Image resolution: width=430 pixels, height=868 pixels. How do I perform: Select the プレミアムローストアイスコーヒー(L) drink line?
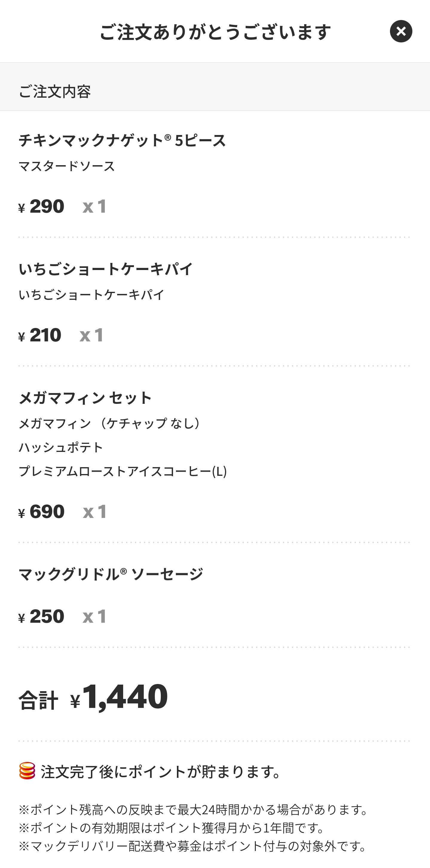pos(123,471)
